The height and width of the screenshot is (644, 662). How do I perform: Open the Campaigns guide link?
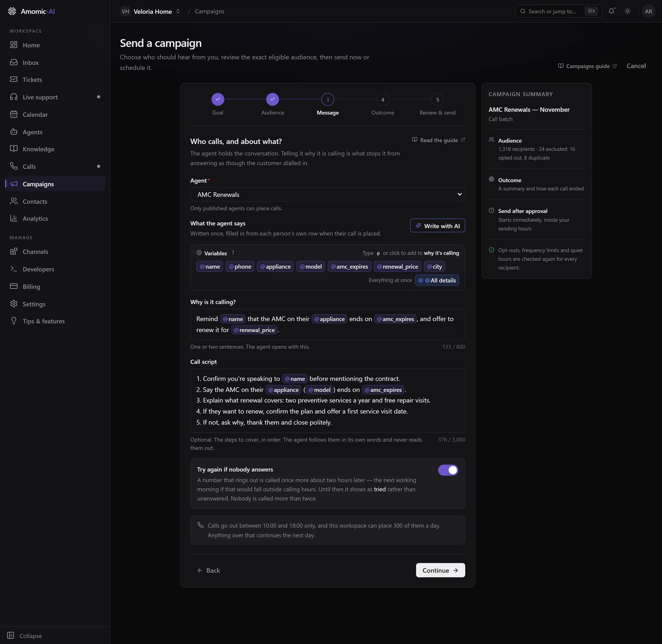coord(587,66)
